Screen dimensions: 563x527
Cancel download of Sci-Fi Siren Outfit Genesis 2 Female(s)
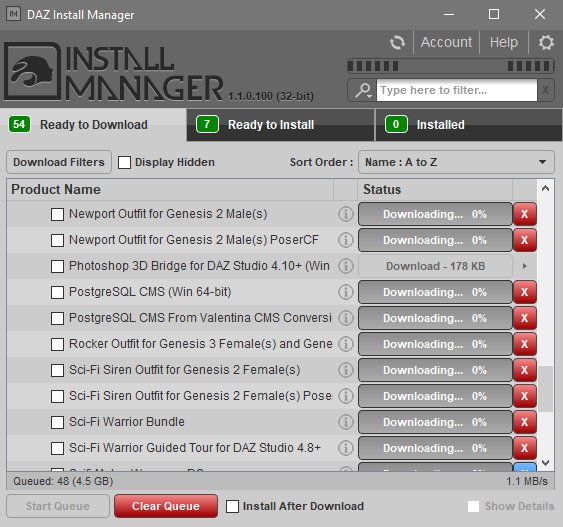525,370
